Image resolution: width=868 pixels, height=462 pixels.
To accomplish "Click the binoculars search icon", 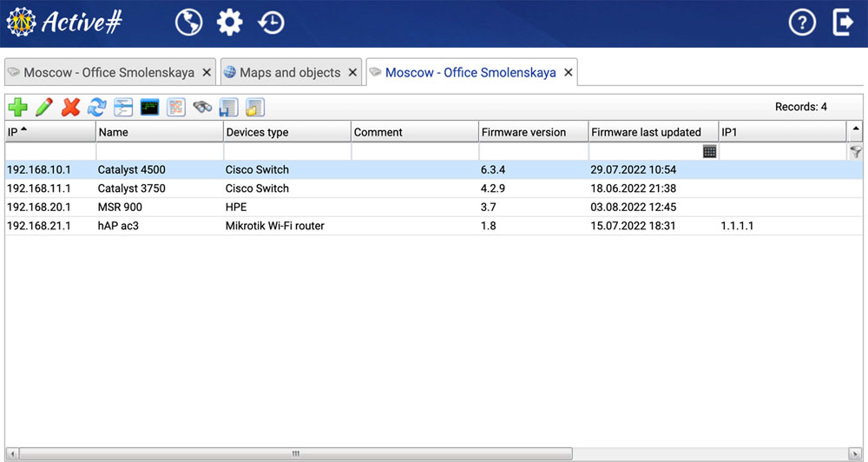I will [x=202, y=108].
